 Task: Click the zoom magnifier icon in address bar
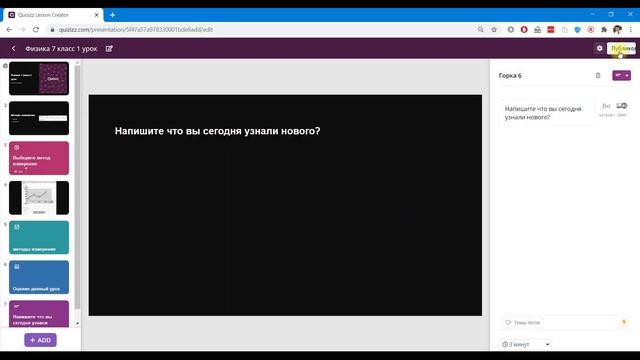pyautogui.click(x=480, y=29)
